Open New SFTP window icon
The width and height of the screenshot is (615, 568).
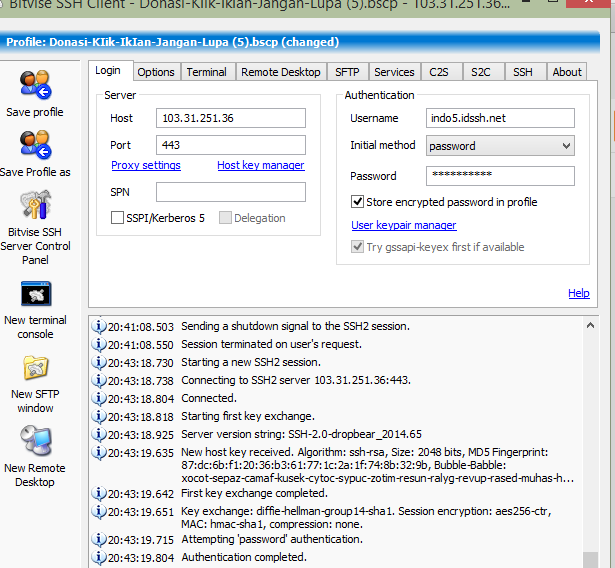click(36, 368)
